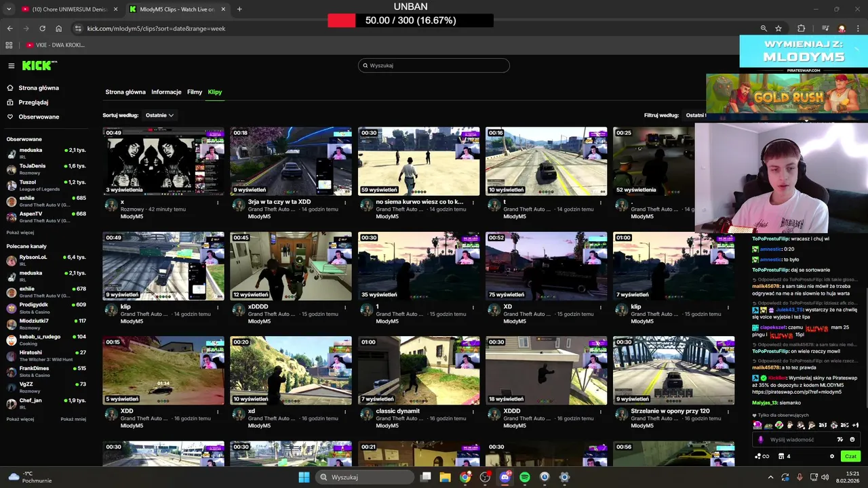868x488 pixels.
Task: Open the Kick hamburger sidebar menu
Action: 12,66
